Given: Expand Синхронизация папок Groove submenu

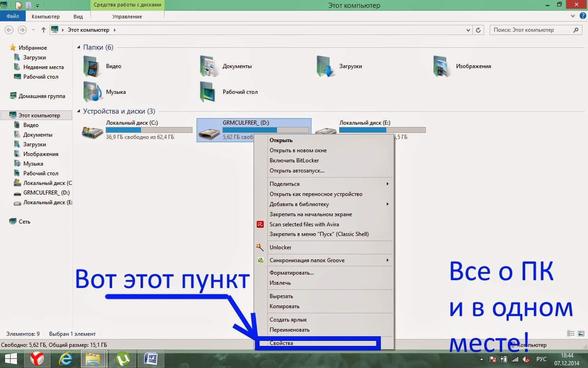Looking at the screenshot, I should [387, 260].
